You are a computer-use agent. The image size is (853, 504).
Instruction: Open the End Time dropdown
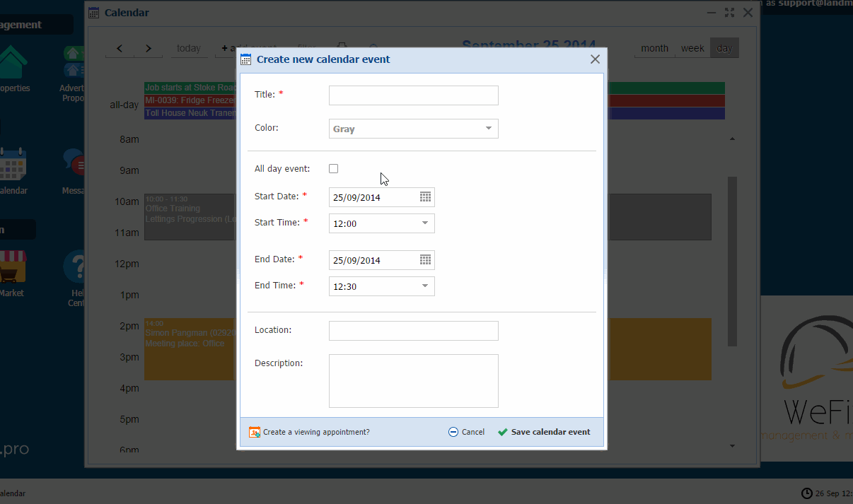click(x=382, y=286)
